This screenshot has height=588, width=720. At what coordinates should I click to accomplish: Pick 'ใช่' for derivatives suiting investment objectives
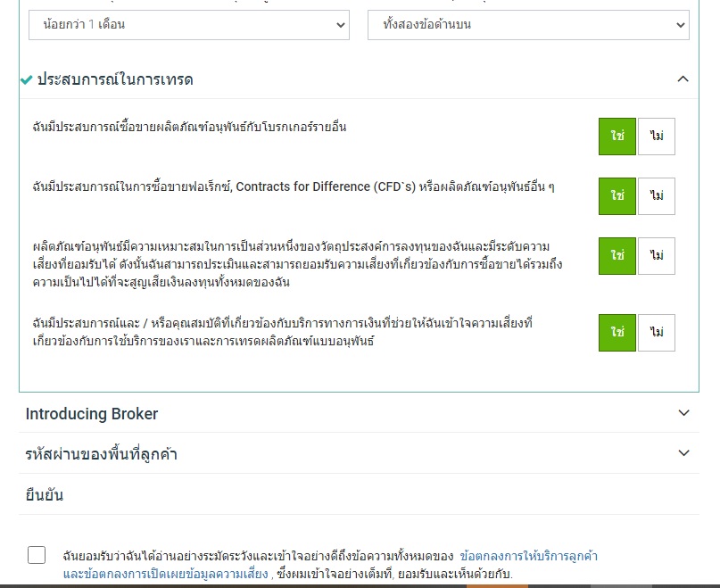(617, 256)
